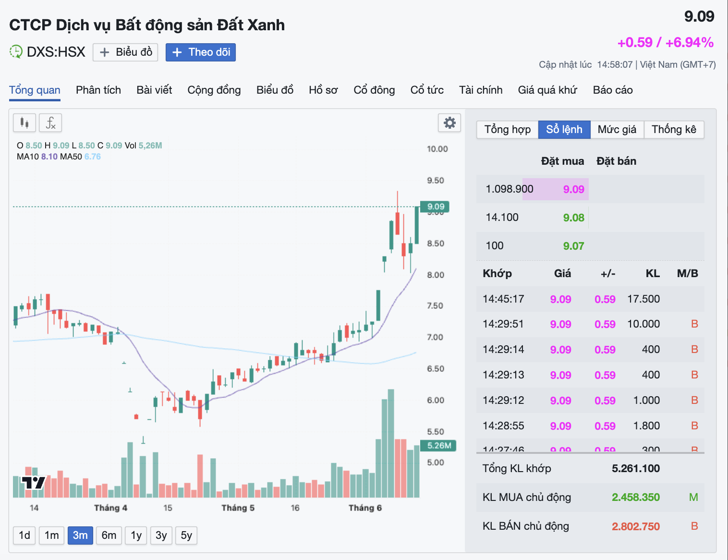Switch to the Cộng đồng tab
Screen dimensions: 728x560
214,90
